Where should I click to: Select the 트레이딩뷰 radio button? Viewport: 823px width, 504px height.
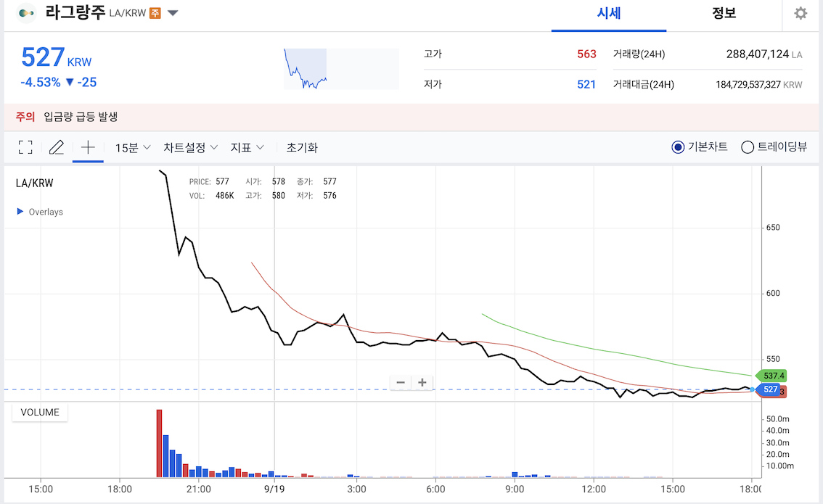[748, 147]
